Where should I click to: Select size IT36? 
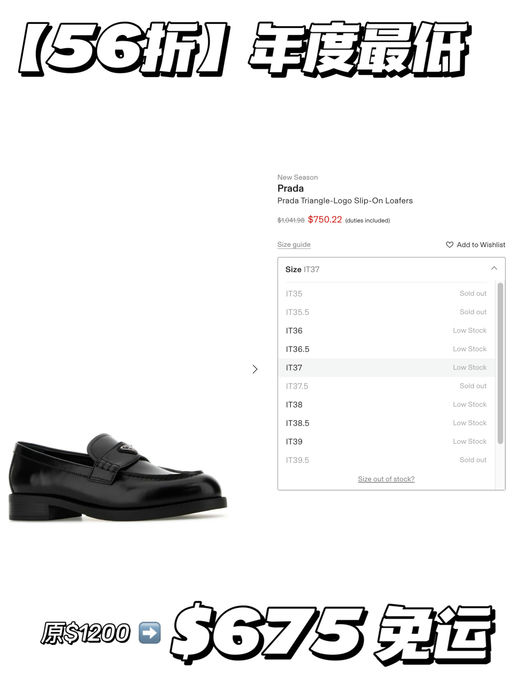386,331
